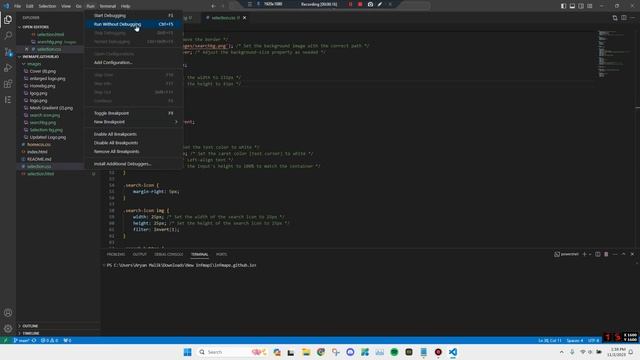Expand the New Breakpoint submenu

click(133, 122)
